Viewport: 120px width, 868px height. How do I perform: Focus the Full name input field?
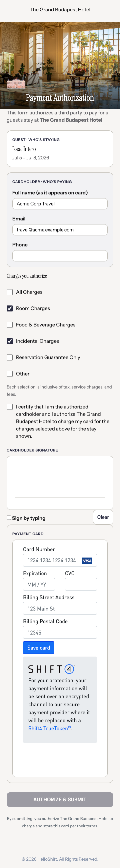[60, 203]
